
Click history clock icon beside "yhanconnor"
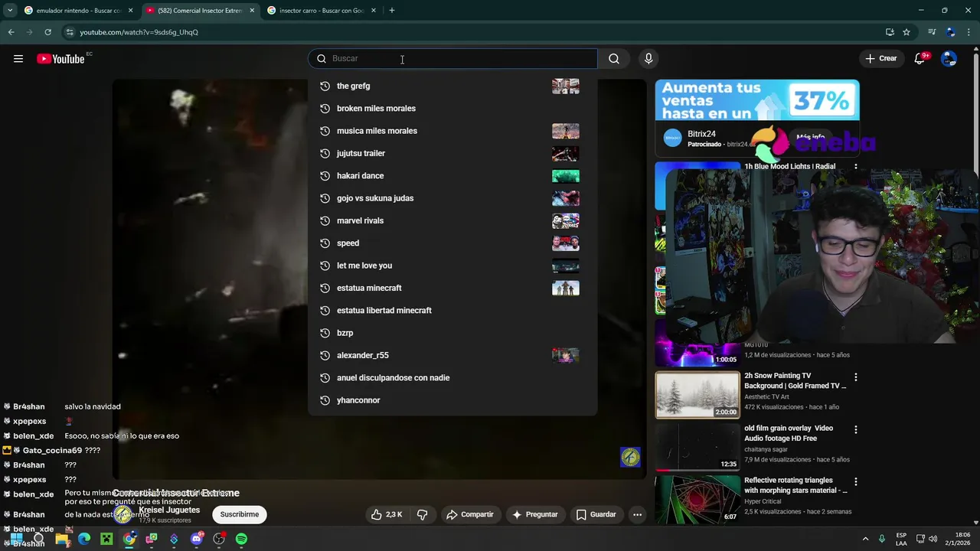(x=325, y=400)
